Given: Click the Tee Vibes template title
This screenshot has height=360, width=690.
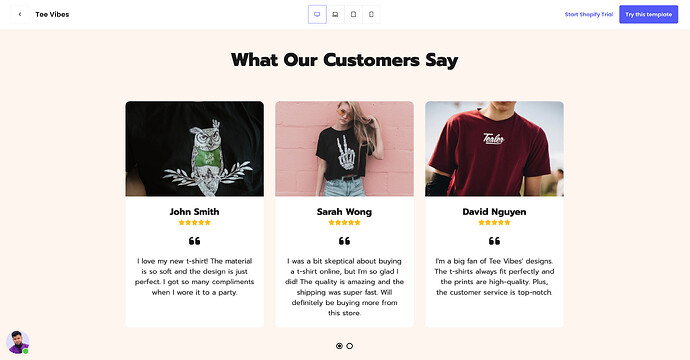Looking at the screenshot, I should (52, 15).
